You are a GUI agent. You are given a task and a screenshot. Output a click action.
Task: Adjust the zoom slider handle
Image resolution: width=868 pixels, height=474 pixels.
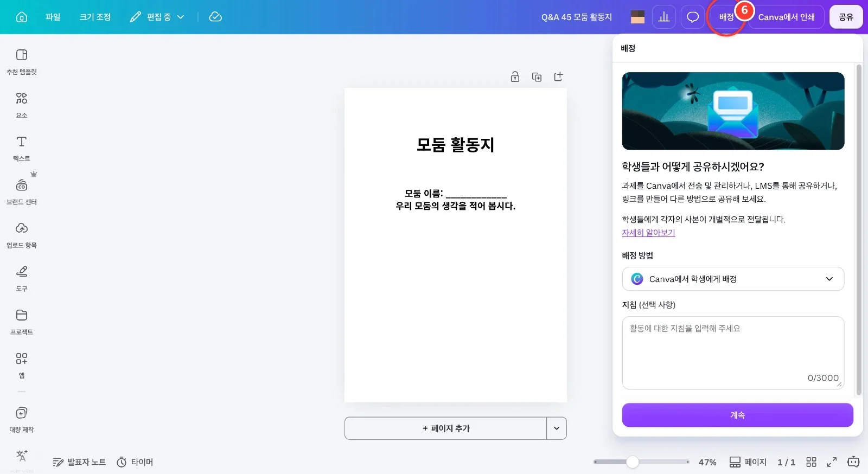point(632,462)
